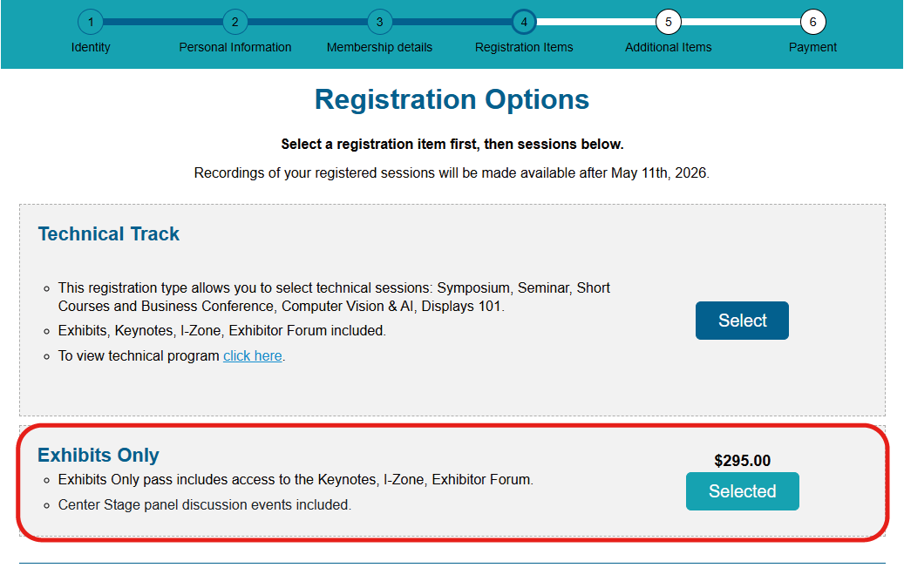
Task: Click the Exhibits Only heading
Action: click(x=99, y=455)
